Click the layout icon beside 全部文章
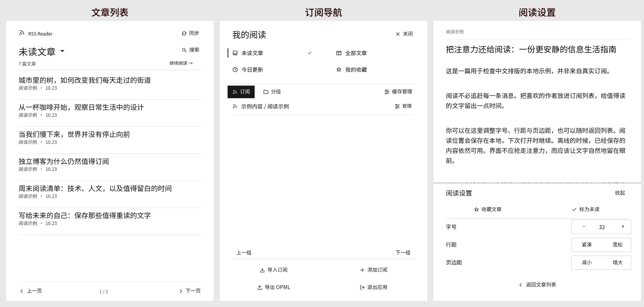 pos(339,53)
